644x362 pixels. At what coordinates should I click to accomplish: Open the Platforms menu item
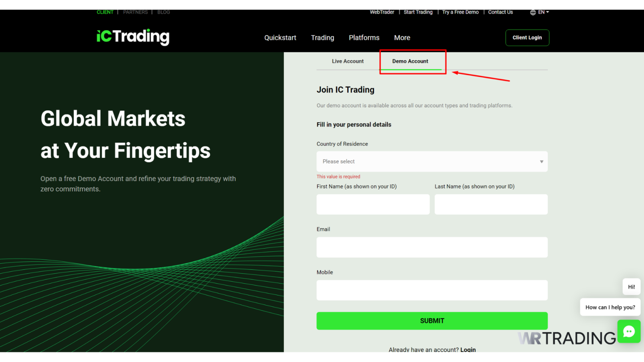click(x=364, y=38)
